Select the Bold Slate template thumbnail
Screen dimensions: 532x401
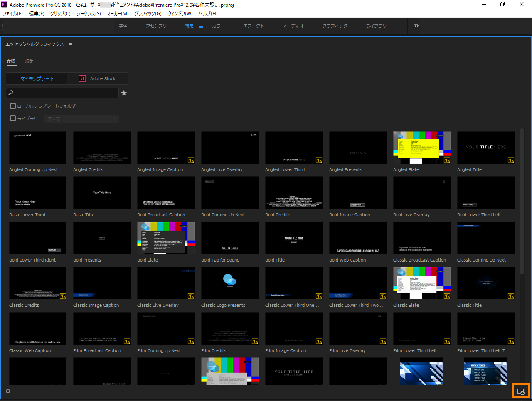click(x=166, y=238)
